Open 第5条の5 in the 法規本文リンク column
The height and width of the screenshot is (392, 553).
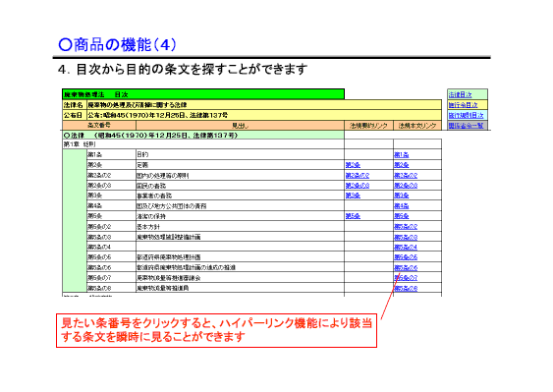[406, 257]
